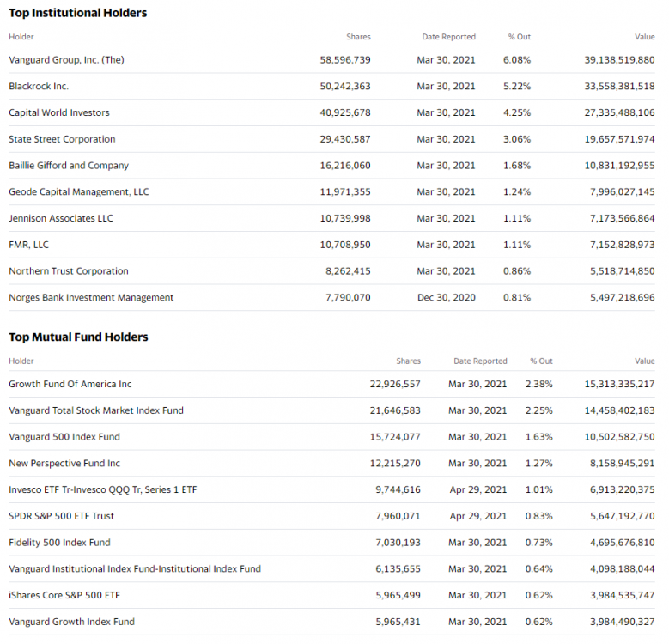
Task: Click Date Reported header in institutional table
Action: pyautogui.click(x=448, y=37)
